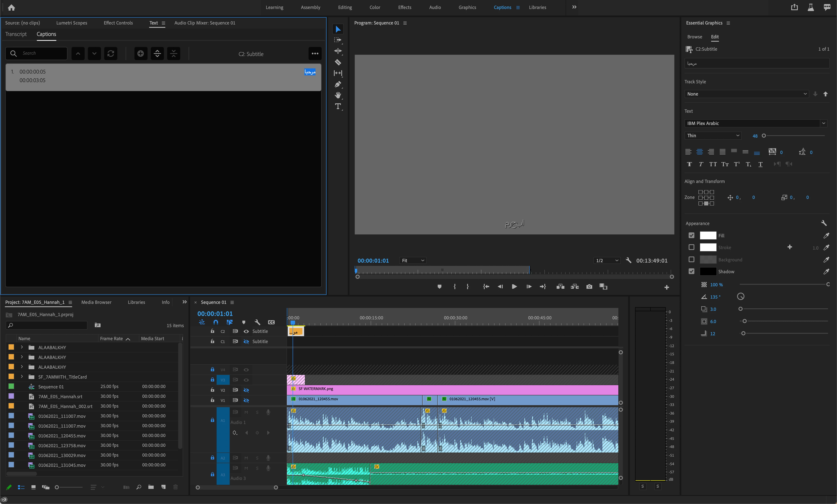Select the Type tool

(338, 106)
